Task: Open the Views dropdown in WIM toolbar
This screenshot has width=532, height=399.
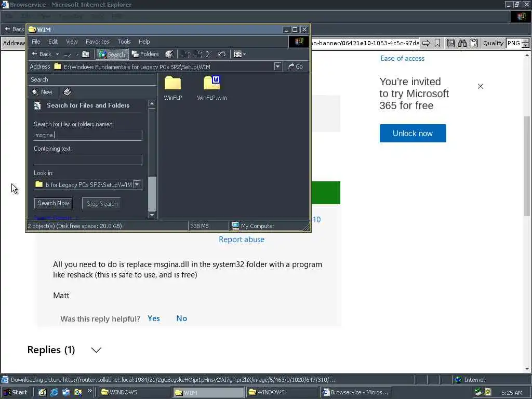Action: point(240,54)
